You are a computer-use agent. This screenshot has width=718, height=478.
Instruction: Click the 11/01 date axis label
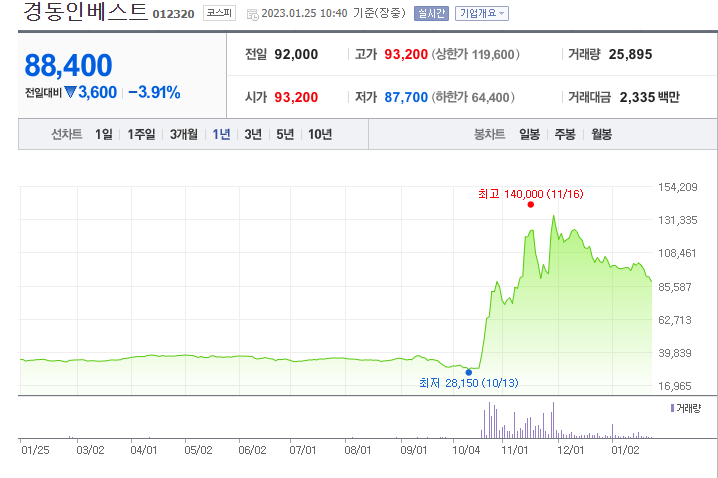515,450
